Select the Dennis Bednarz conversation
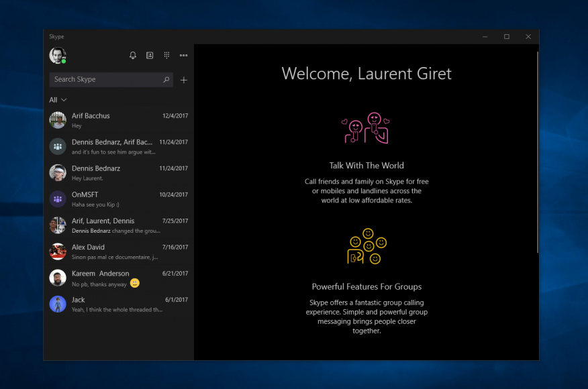 [x=119, y=172]
